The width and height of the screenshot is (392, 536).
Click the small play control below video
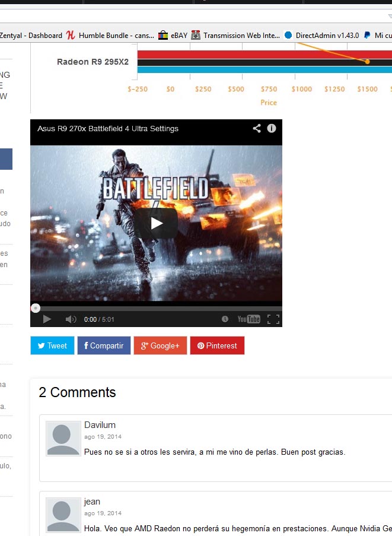tap(47, 319)
